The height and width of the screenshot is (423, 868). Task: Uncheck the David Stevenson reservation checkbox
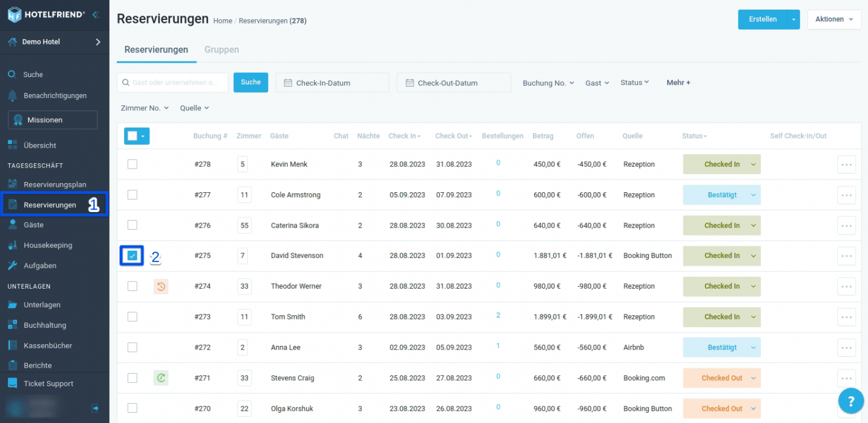133,255
